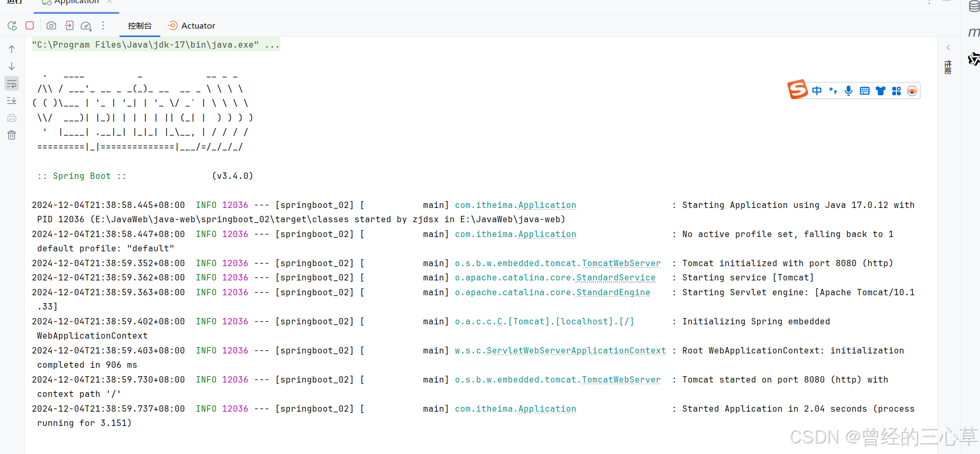This screenshot has height=454, width=980.
Task: Click 'default profile: "default"' line
Action: [106, 249]
